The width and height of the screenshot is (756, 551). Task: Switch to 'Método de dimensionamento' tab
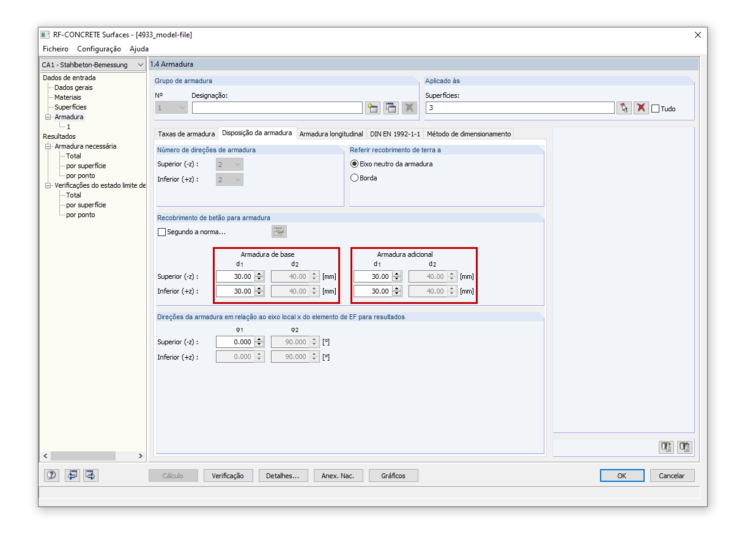click(x=469, y=134)
